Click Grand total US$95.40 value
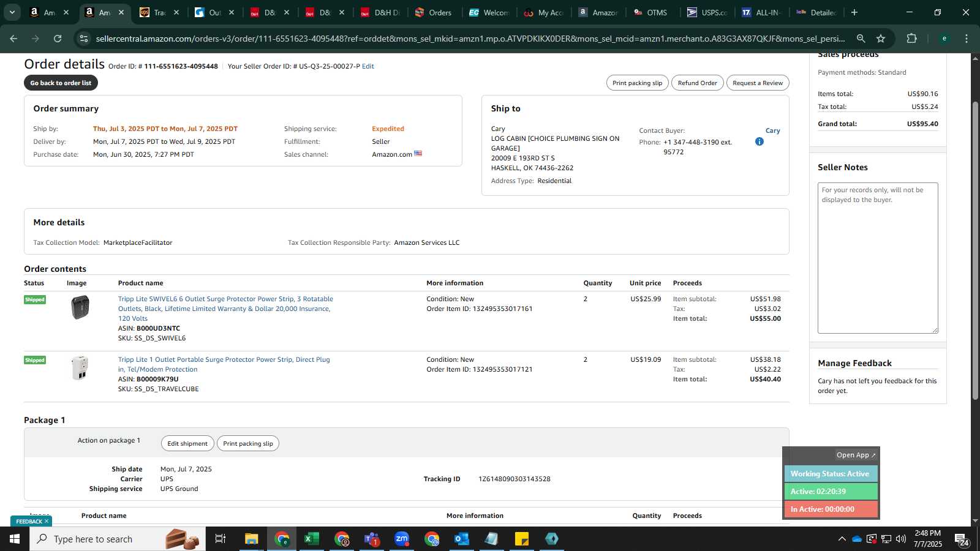The width and height of the screenshot is (980, 551). pyautogui.click(x=922, y=124)
